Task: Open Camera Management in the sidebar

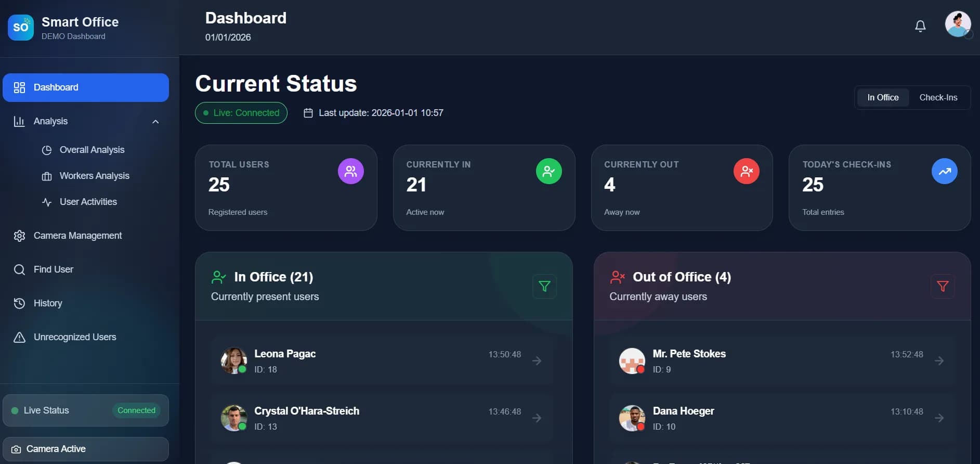Action: (77, 236)
